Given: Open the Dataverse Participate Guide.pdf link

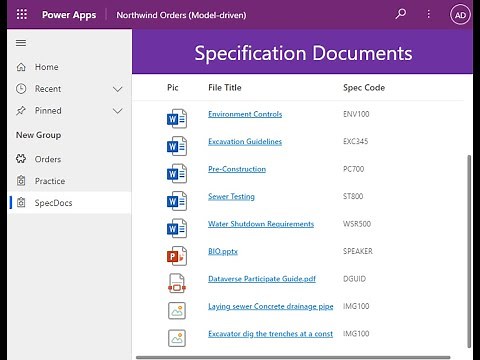Looking at the screenshot, I should point(262,279).
